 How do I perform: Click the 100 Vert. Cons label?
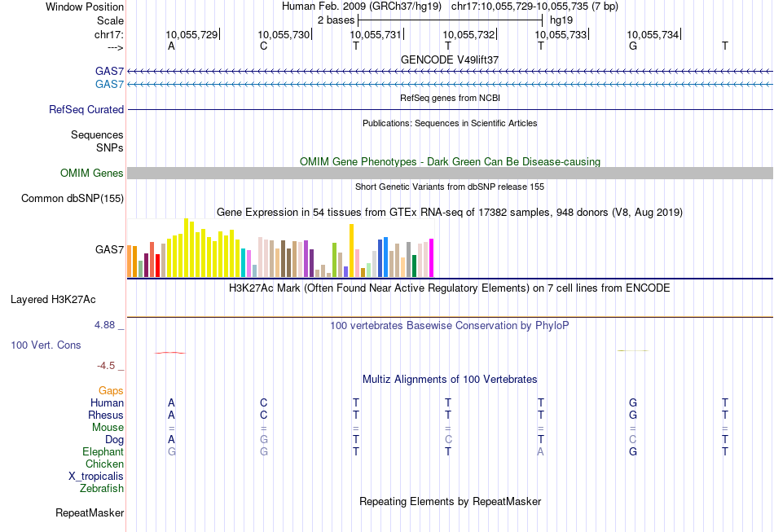click(x=46, y=345)
